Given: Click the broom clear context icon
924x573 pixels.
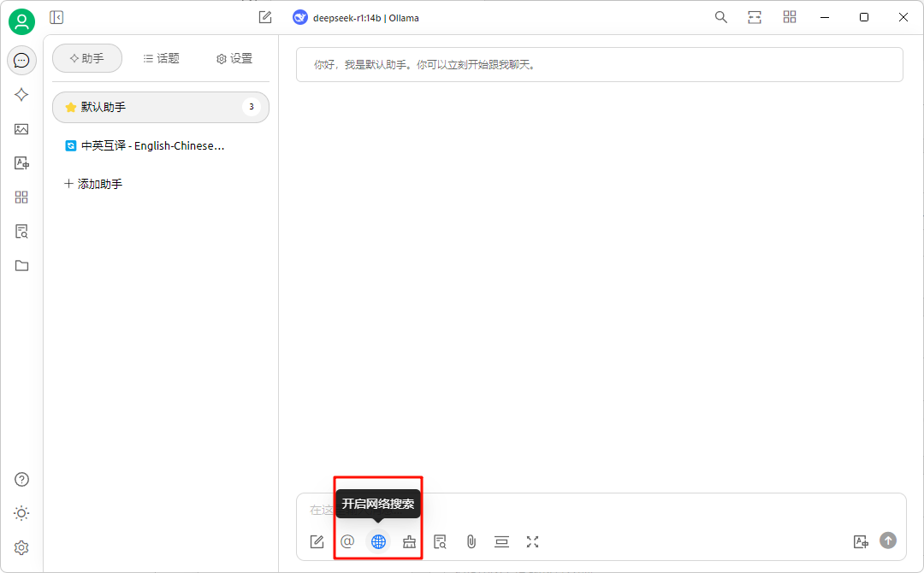Looking at the screenshot, I should click(x=409, y=542).
